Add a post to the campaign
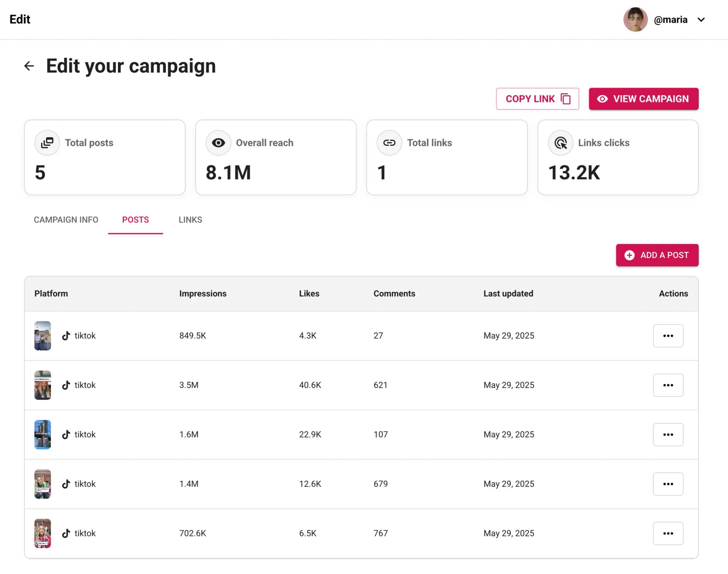728x574 pixels. 657,255
